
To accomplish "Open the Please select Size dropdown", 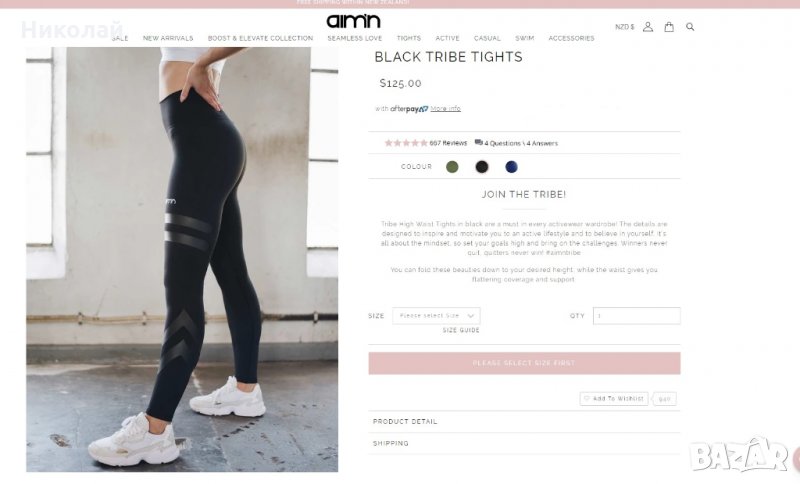I will point(436,316).
